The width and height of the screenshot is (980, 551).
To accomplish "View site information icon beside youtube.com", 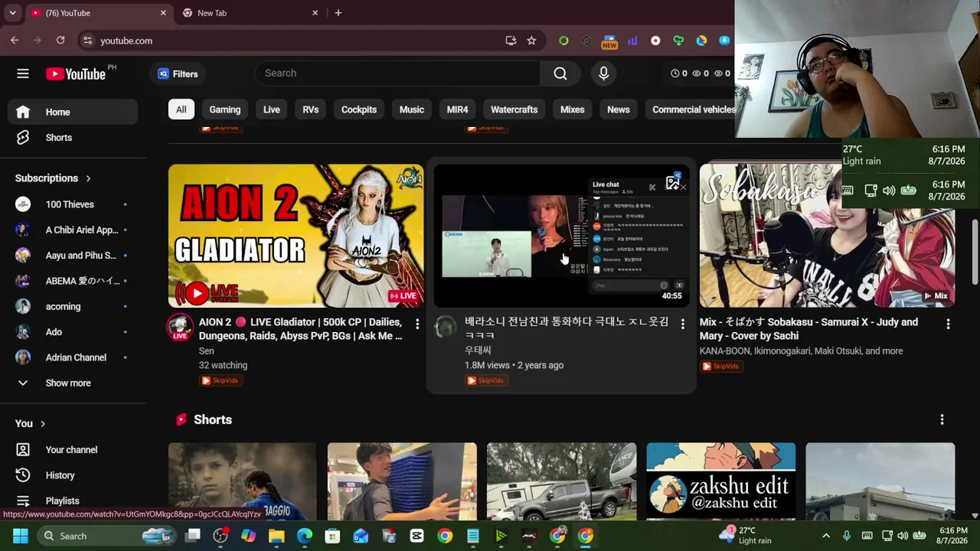I will point(87,41).
